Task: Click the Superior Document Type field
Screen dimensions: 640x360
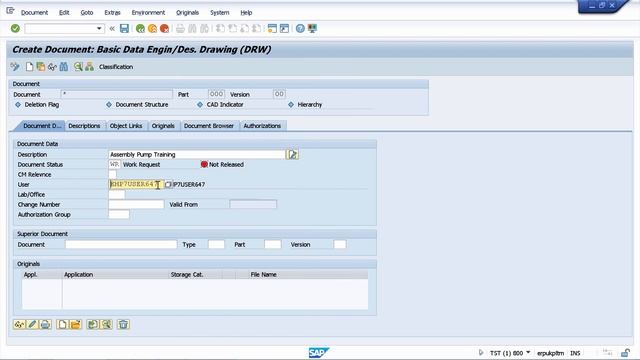Action: point(216,244)
